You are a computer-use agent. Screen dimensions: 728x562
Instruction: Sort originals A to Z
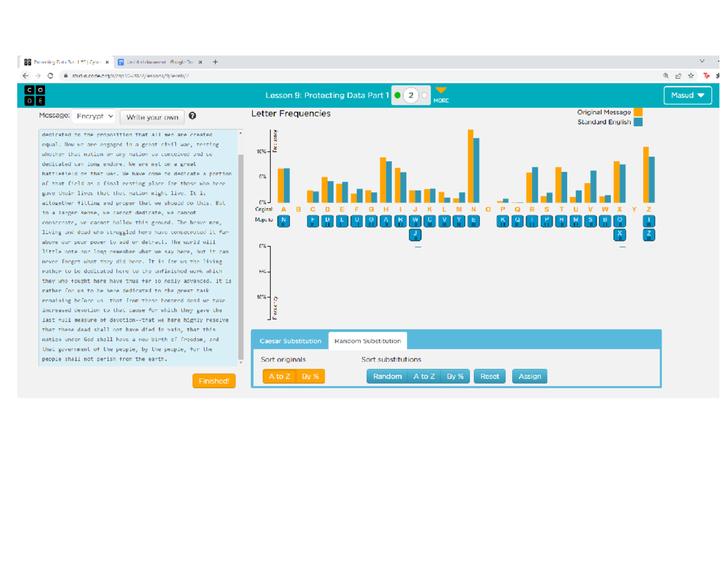[279, 376]
